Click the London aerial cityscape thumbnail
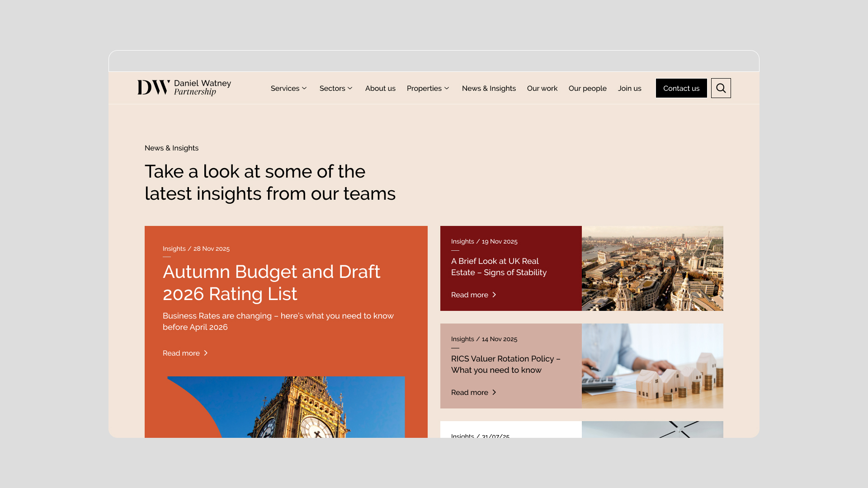 (x=652, y=268)
